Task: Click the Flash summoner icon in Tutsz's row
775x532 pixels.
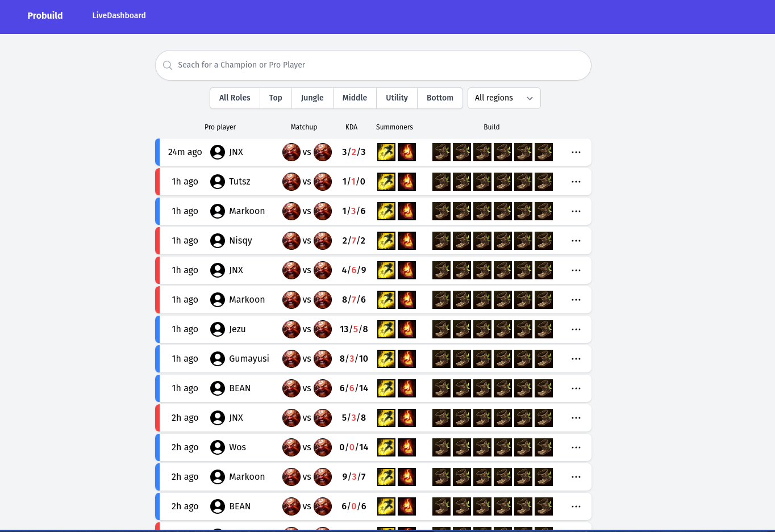Action: click(386, 182)
